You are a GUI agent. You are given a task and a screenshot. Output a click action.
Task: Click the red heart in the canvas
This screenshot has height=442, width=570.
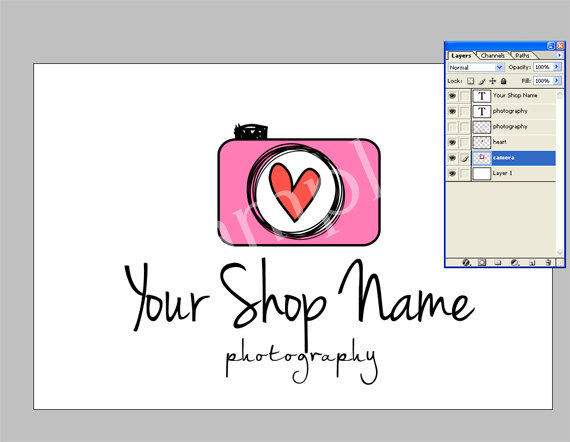click(x=294, y=192)
